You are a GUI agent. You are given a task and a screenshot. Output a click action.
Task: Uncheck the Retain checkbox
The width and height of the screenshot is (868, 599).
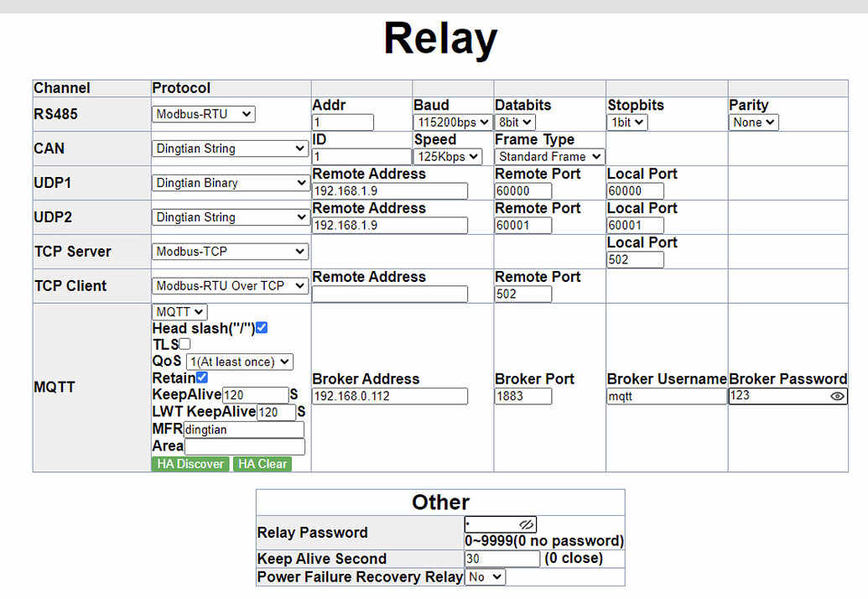(202, 378)
